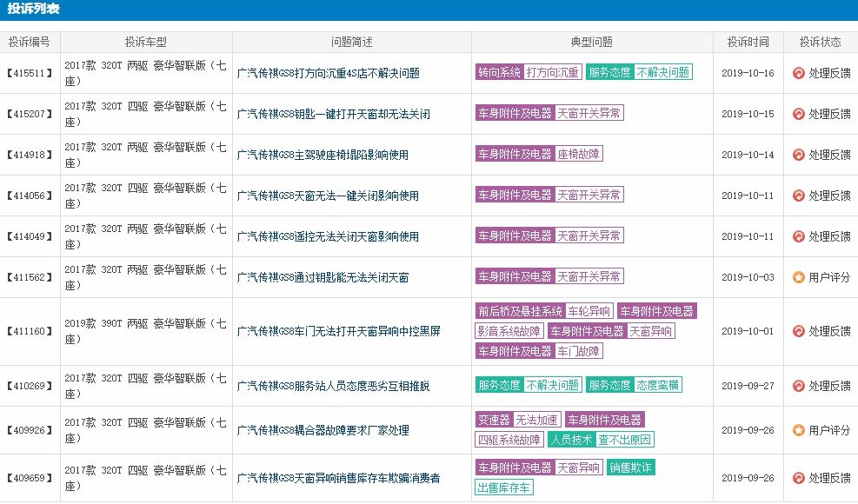Select complaint number 【410269】

pos(30,386)
